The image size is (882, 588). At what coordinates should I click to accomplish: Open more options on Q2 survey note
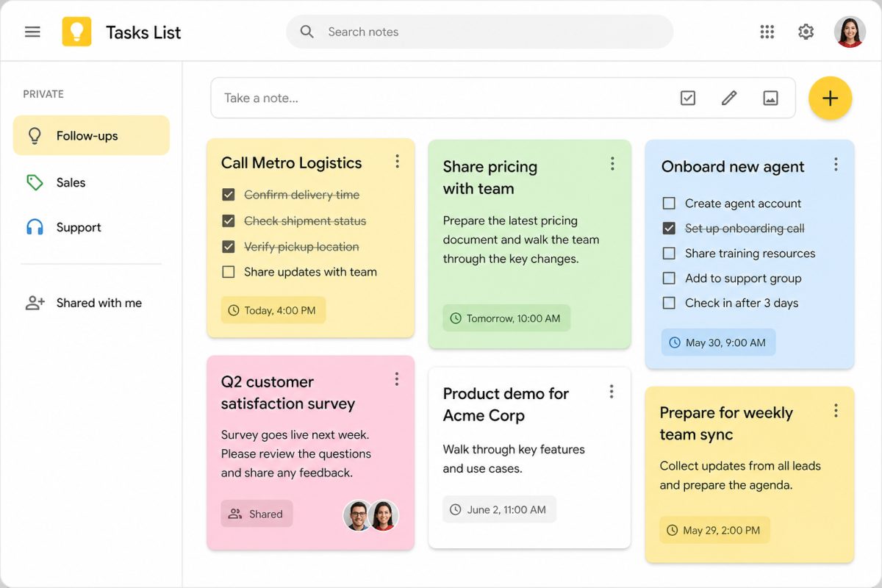[397, 379]
